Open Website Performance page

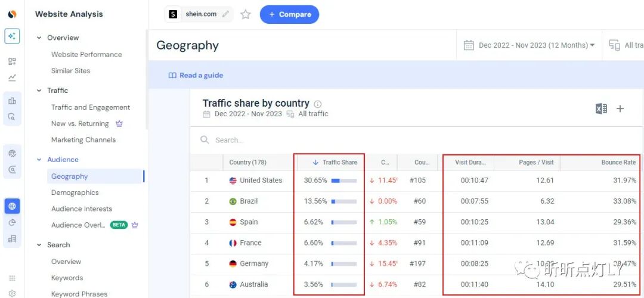86,55
